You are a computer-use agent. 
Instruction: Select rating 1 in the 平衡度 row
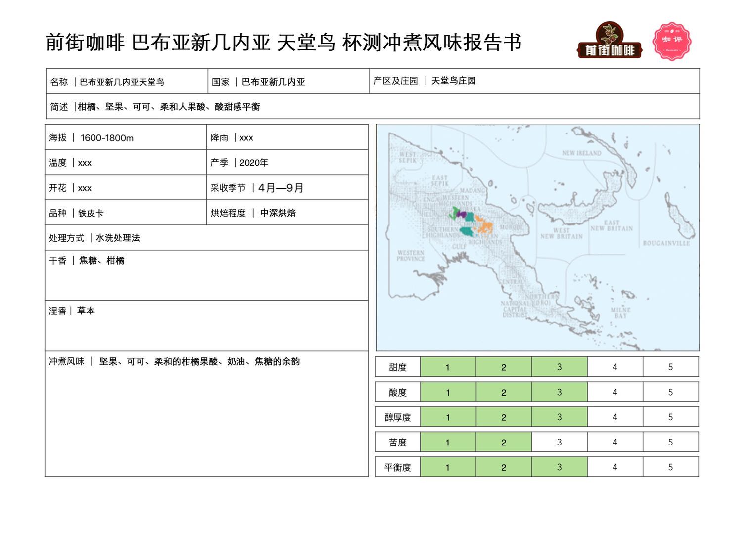click(447, 467)
